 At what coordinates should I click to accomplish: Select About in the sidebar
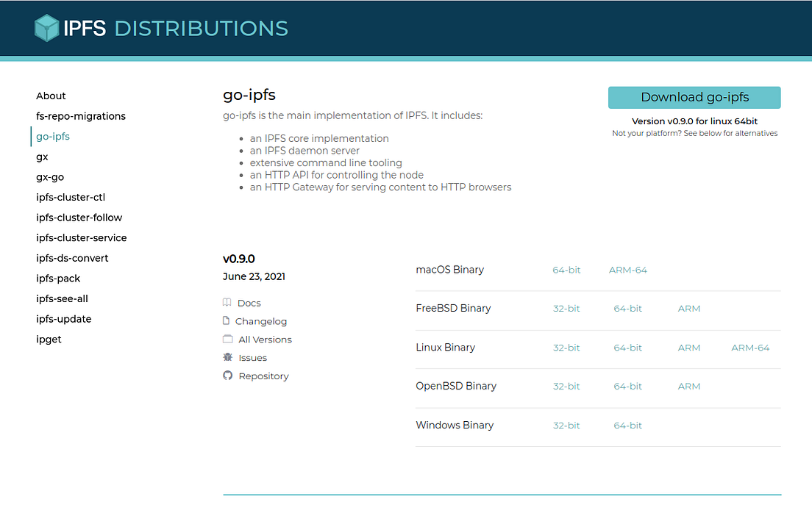pyautogui.click(x=51, y=96)
